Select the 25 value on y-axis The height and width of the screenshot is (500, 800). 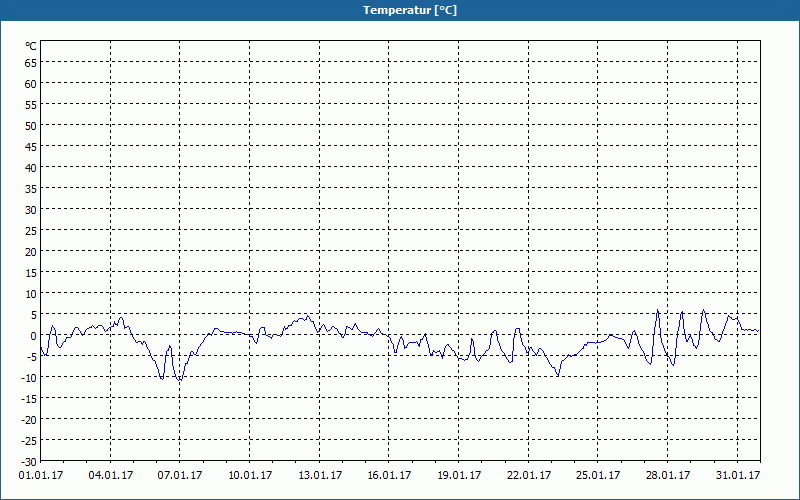31,231
